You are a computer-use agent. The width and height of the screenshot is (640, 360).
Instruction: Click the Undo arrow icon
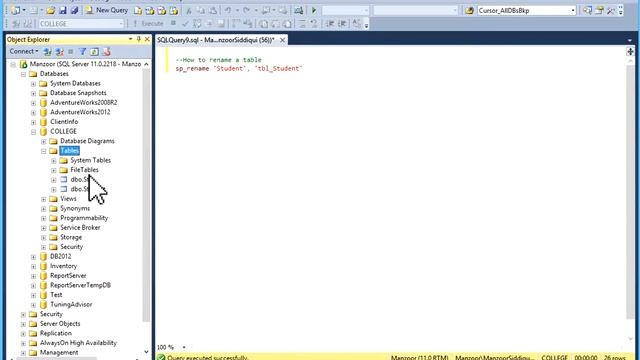pos(228,10)
